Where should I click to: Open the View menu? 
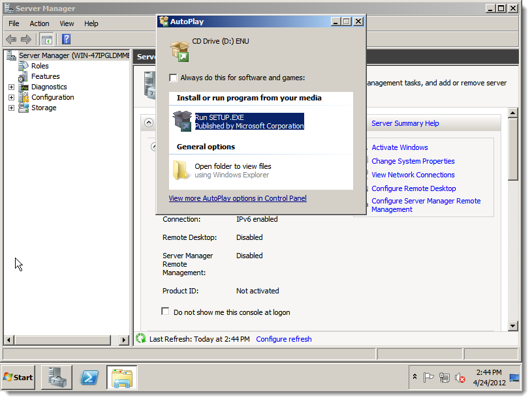[x=67, y=23]
